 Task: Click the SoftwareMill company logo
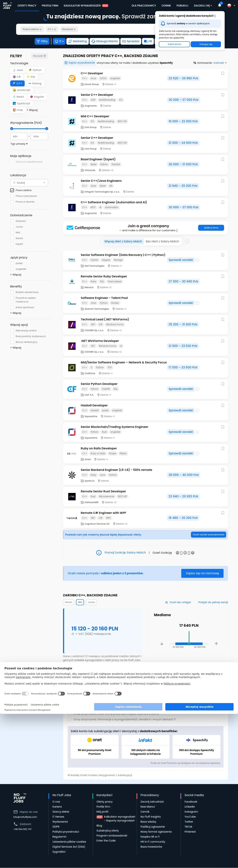pos(72,497)
